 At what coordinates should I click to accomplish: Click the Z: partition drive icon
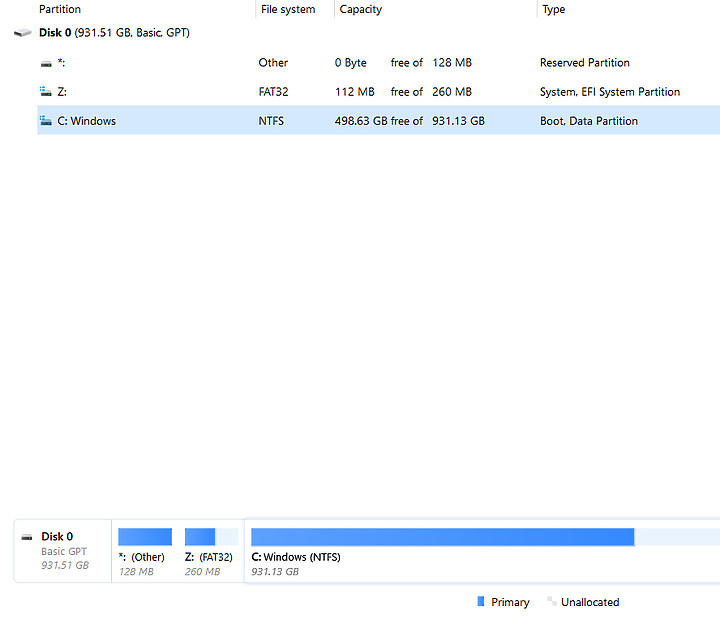45,91
